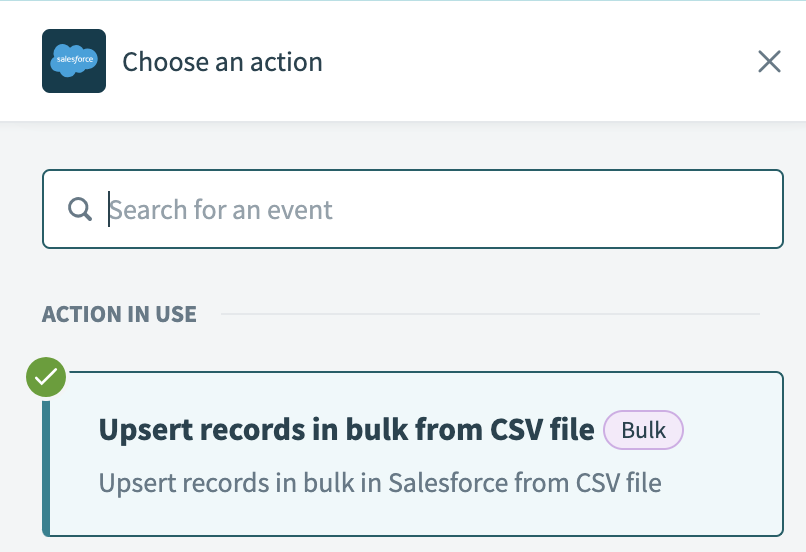The width and height of the screenshot is (806, 552).
Task: Click the Salesforce logo icon
Action: [x=74, y=61]
